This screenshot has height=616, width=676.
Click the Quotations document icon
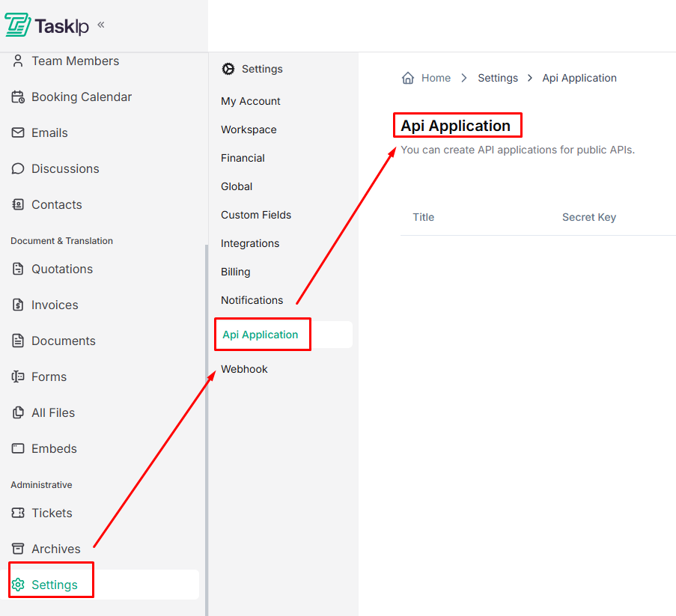(x=18, y=269)
